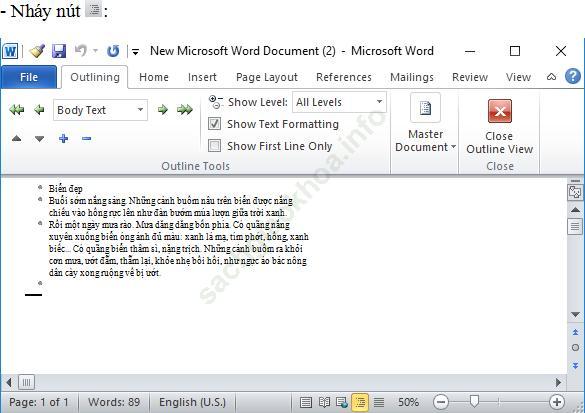Save document via floppy disk icon

[x=59, y=51]
